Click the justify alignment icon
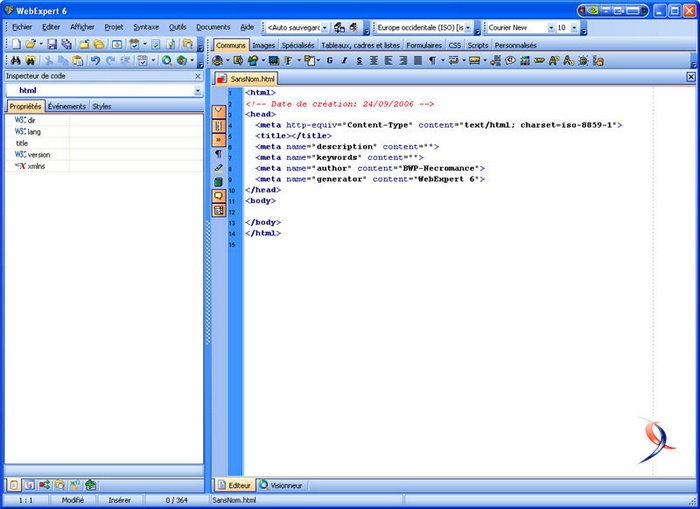Image resolution: width=700 pixels, height=509 pixels. 418,60
